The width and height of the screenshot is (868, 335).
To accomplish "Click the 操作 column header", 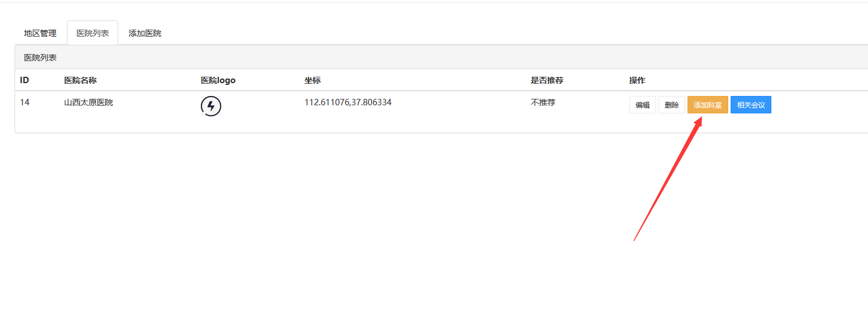I will 637,80.
